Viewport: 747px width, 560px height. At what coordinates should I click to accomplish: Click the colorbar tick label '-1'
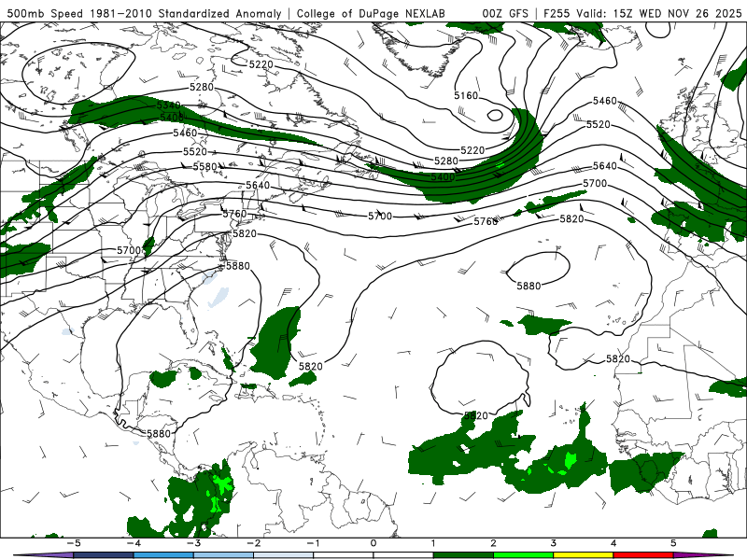pos(313,543)
